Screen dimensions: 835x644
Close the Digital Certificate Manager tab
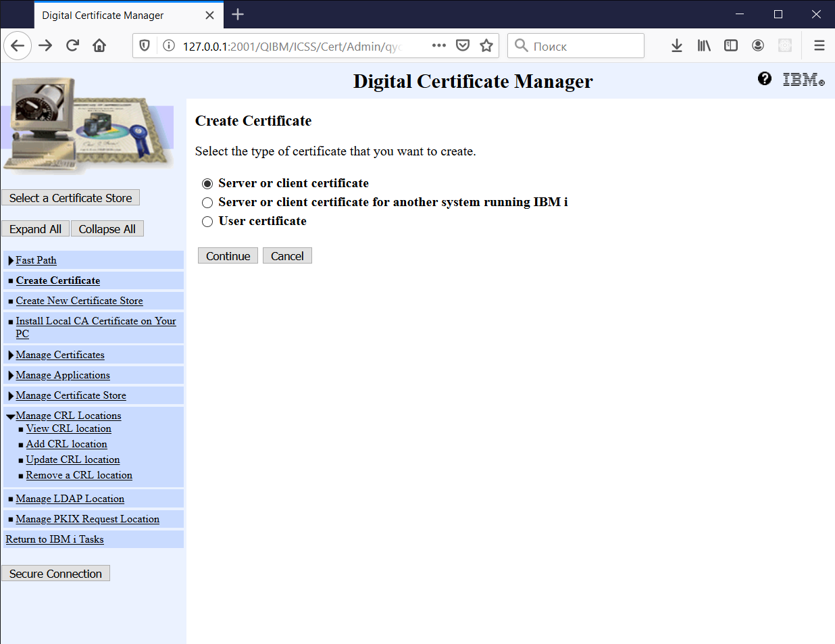210,15
